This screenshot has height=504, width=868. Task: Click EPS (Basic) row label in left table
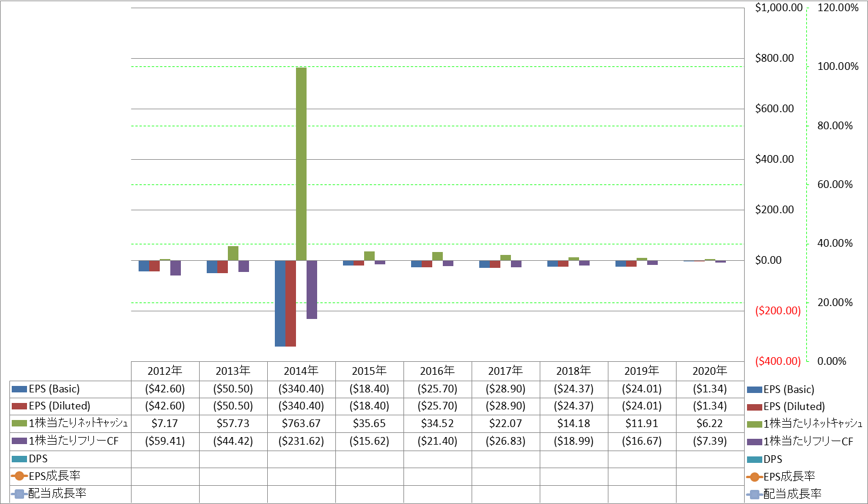coord(54,389)
